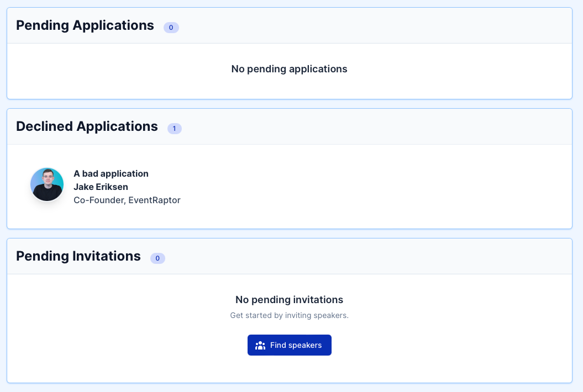The height and width of the screenshot is (392, 583).
Task: Click the word 'EventRaptor' in the job title
Action: (x=155, y=200)
